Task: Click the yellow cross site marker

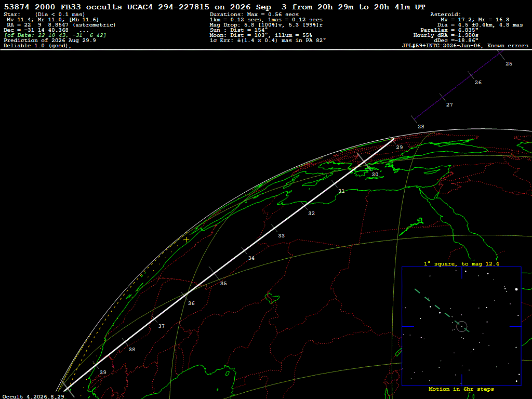Action: click(187, 240)
